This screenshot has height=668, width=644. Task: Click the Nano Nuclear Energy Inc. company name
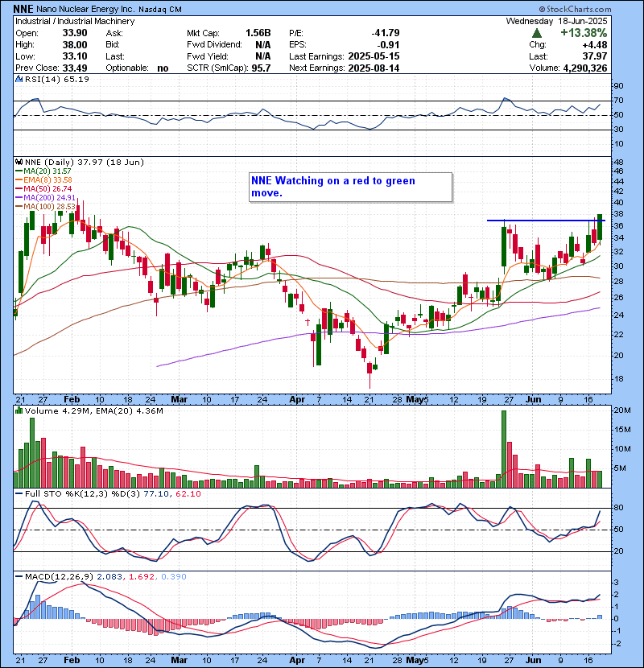click(x=85, y=10)
